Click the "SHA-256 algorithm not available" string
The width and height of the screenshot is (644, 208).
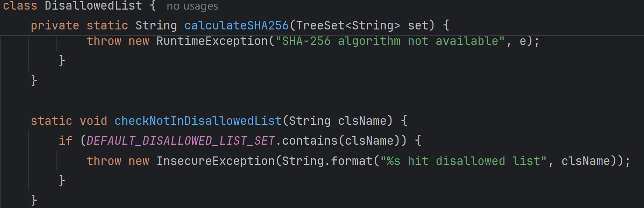pyautogui.click(x=390, y=41)
